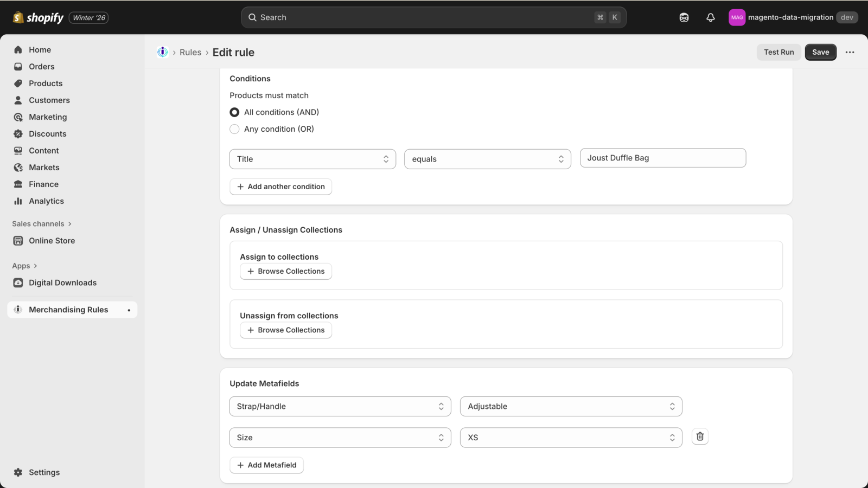Image resolution: width=868 pixels, height=488 pixels.
Task: Expand the Sales channels section
Action: 42,224
